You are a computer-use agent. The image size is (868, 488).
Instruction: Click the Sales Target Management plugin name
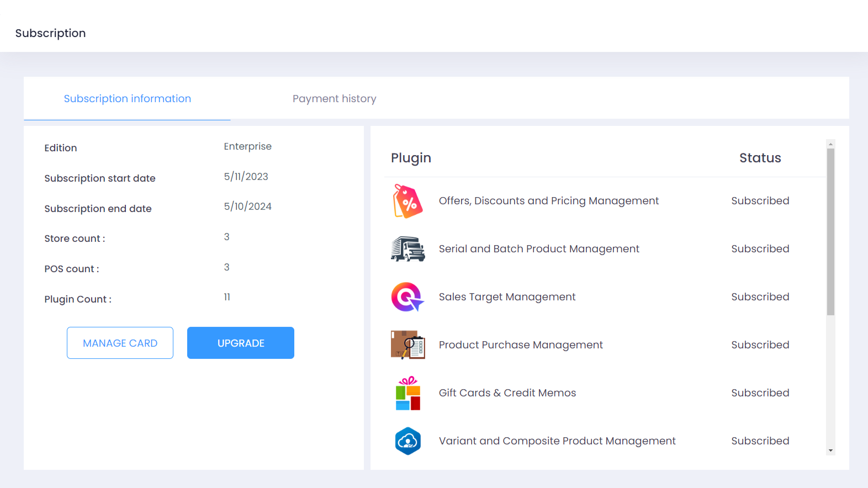pos(506,297)
